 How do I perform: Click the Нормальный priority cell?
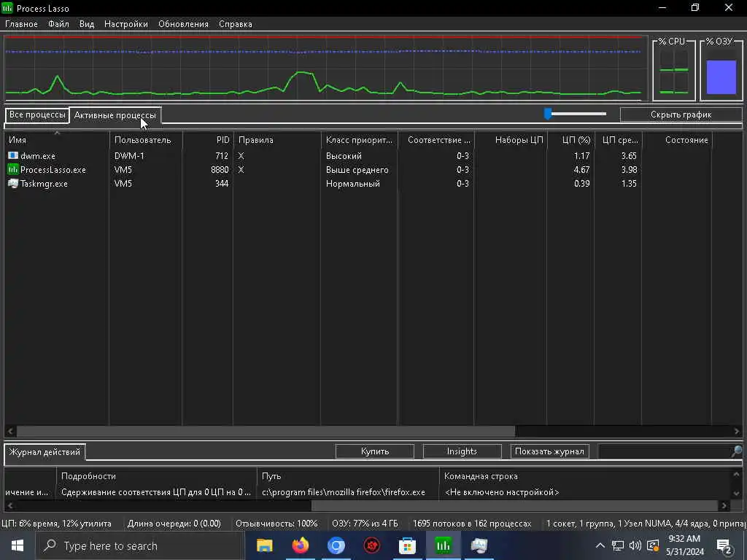coord(352,183)
